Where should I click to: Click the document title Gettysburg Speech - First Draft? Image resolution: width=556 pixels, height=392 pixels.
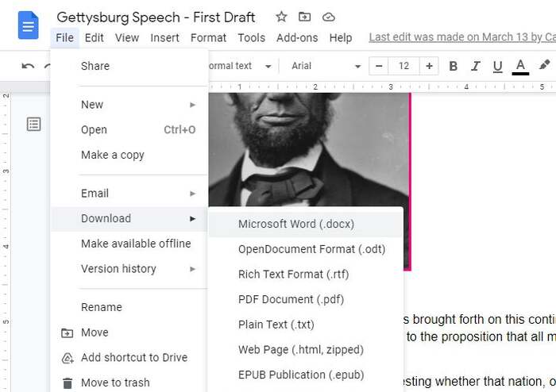156,17
